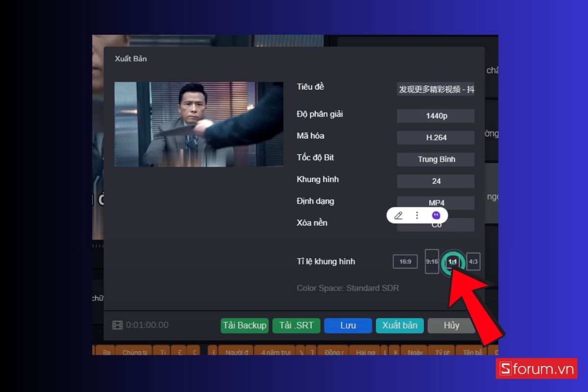Screen dimensions: 588x392
Task: Open the Độ phân giải 1440p dropdown
Action: coord(436,116)
